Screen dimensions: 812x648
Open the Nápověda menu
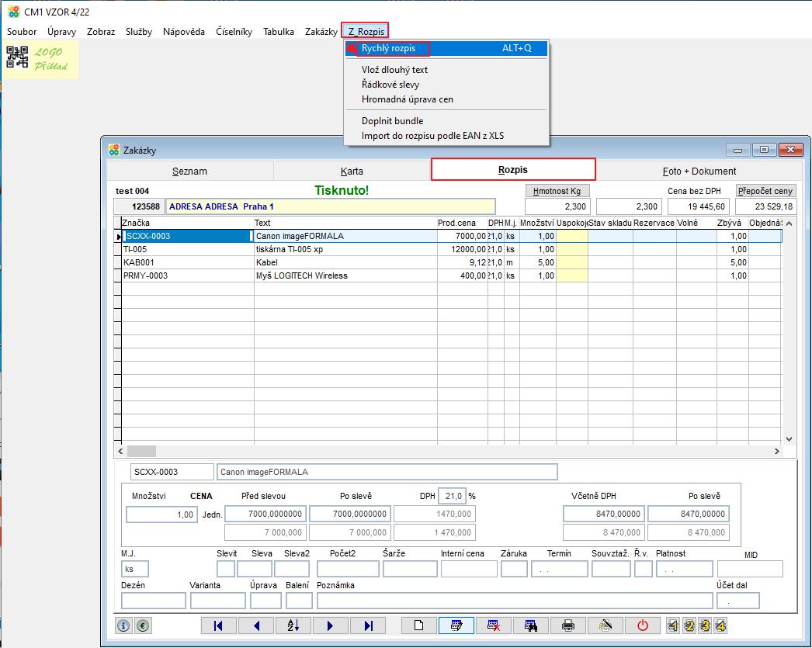click(184, 32)
